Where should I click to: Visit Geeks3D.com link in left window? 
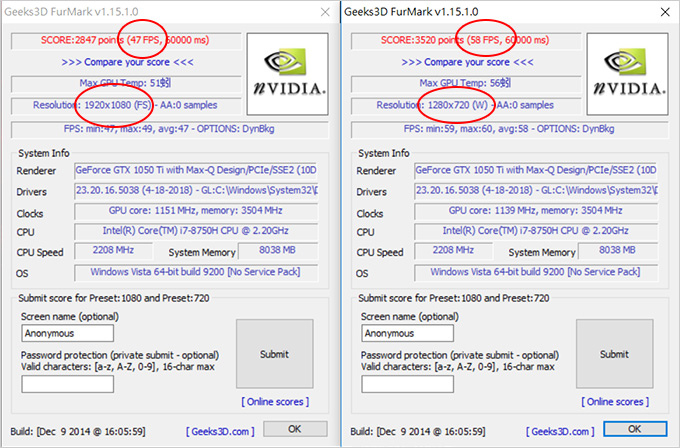[220, 432]
